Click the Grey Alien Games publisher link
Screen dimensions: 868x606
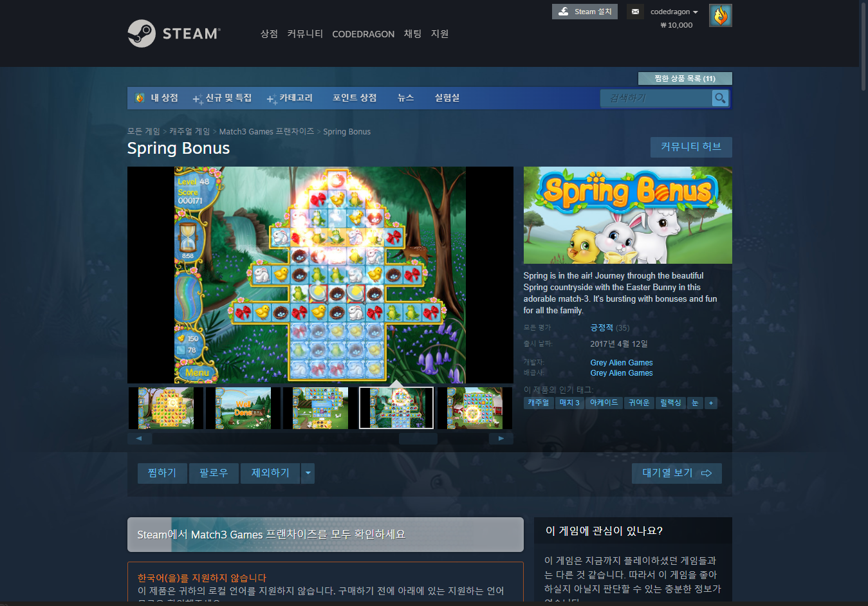tap(622, 373)
